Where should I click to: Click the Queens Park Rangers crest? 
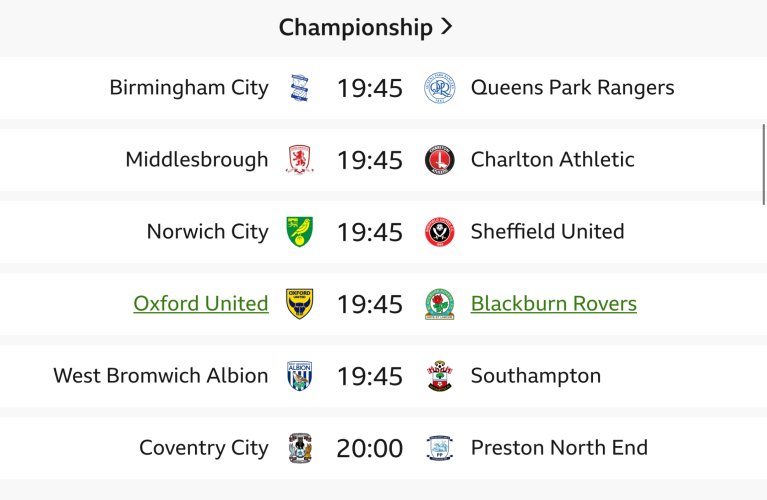439,88
